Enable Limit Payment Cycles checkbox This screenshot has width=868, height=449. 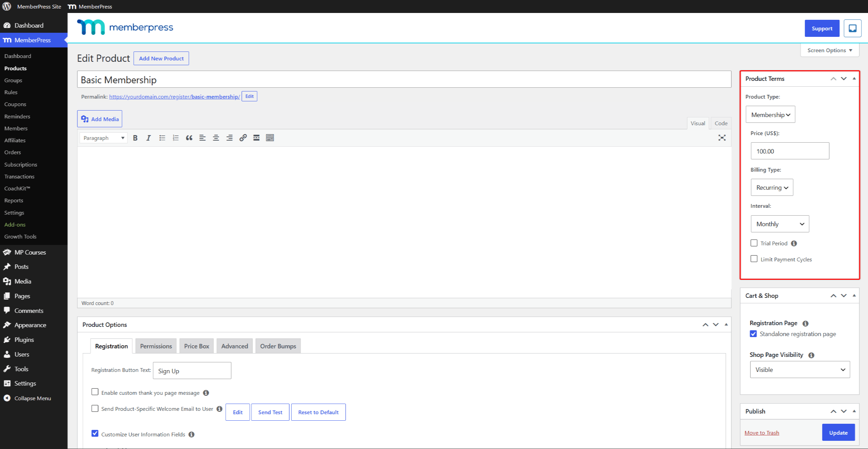click(x=754, y=259)
